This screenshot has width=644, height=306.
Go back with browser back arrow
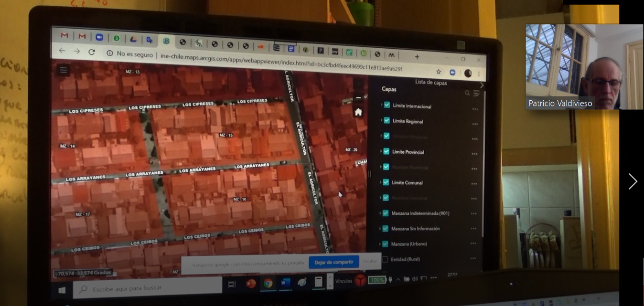62,51
